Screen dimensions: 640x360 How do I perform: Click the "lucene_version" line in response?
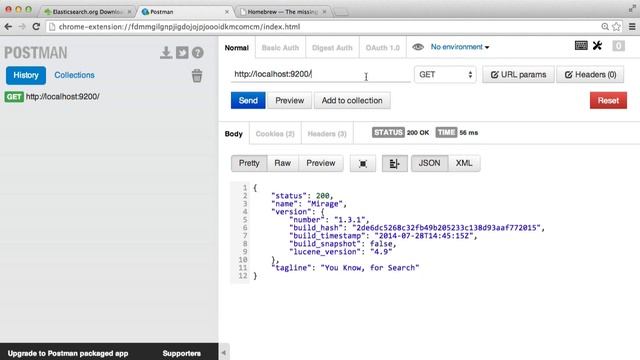(341, 252)
